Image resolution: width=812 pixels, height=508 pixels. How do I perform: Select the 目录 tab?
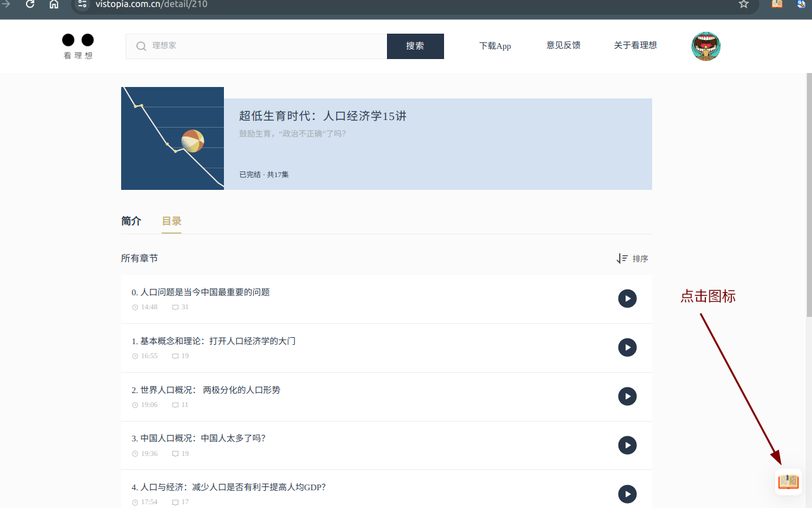pyautogui.click(x=171, y=220)
